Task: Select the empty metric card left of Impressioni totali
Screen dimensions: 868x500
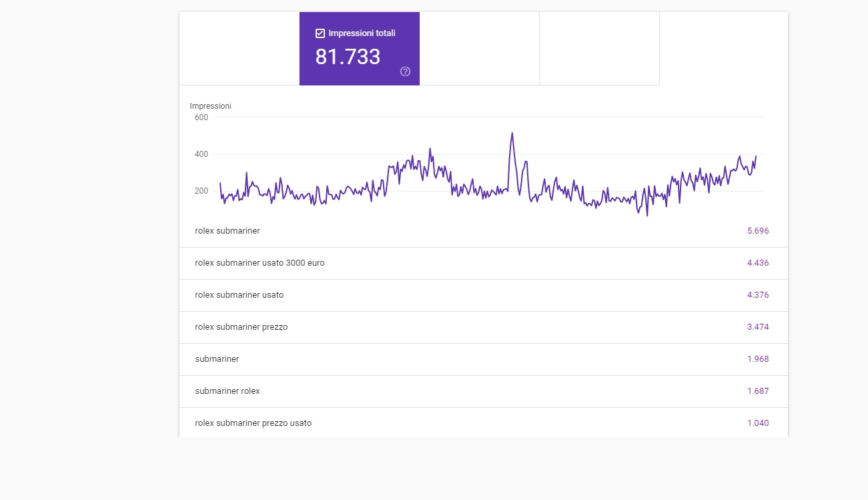Action: (x=240, y=49)
